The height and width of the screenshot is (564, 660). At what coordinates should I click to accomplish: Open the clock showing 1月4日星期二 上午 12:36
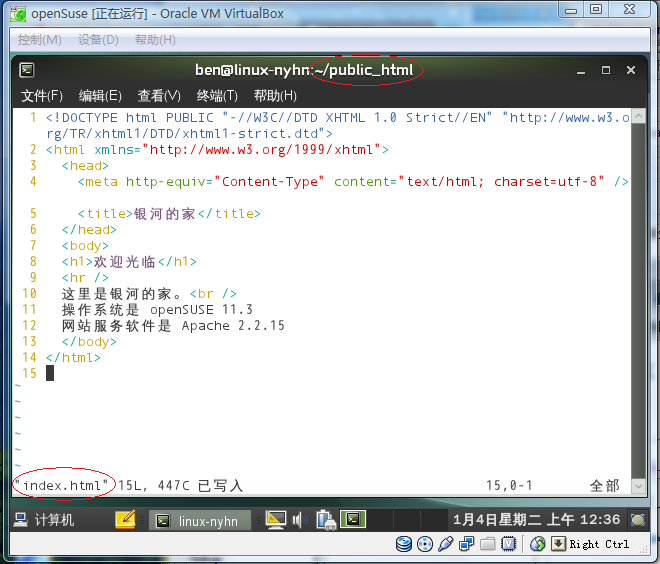(x=536, y=520)
